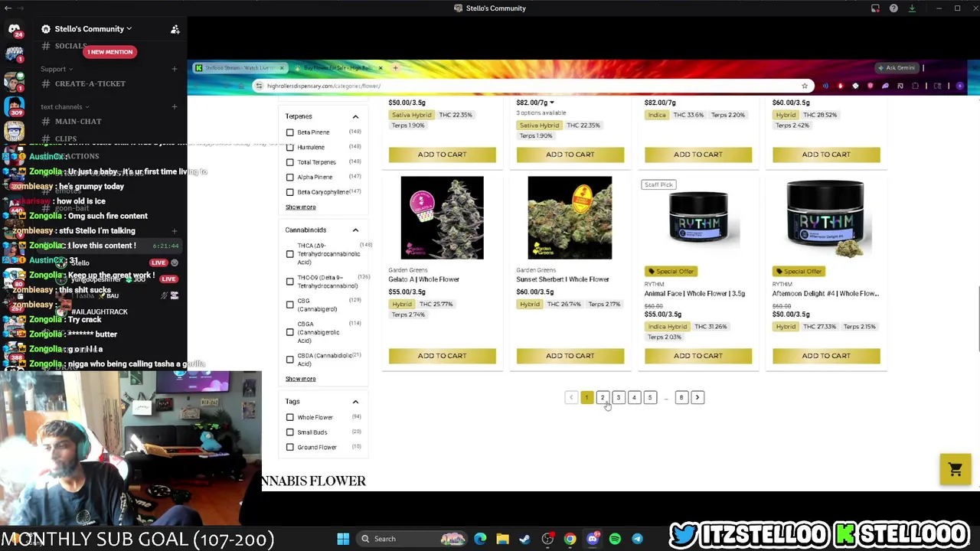Show more Terpenes options
The width and height of the screenshot is (980, 551).
pyautogui.click(x=300, y=207)
